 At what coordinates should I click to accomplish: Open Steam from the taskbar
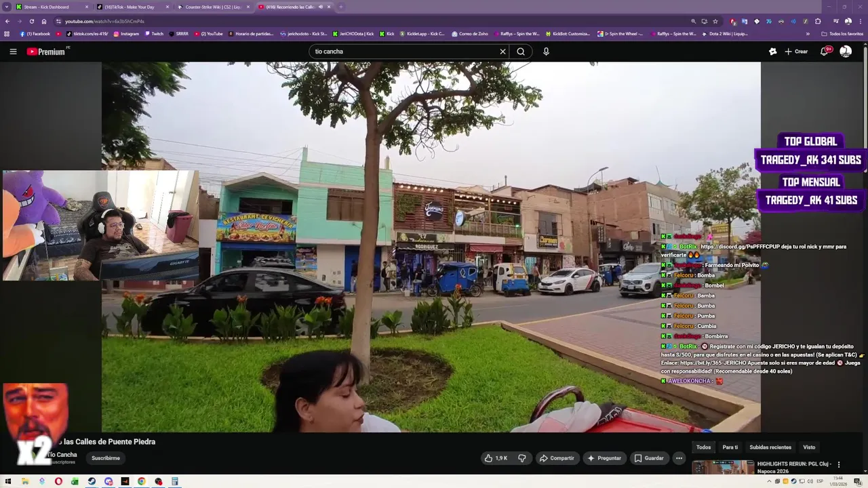(92, 481)
